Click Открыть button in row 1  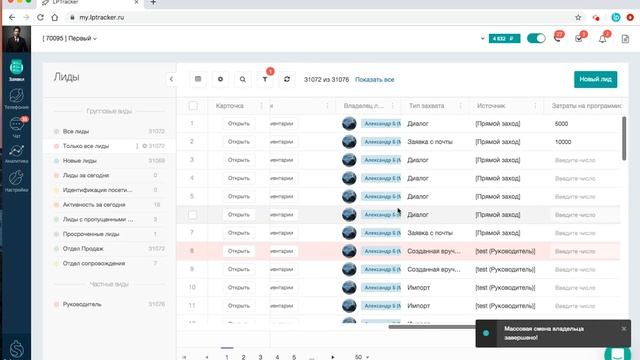tap(239, 124)
